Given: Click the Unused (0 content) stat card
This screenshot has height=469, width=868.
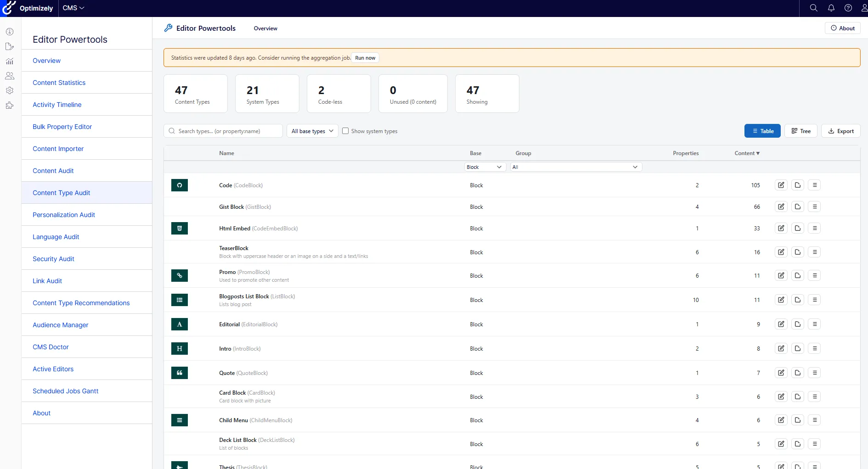Looking at the screenshot, I should pyautogui.click(x=413, y=94).
